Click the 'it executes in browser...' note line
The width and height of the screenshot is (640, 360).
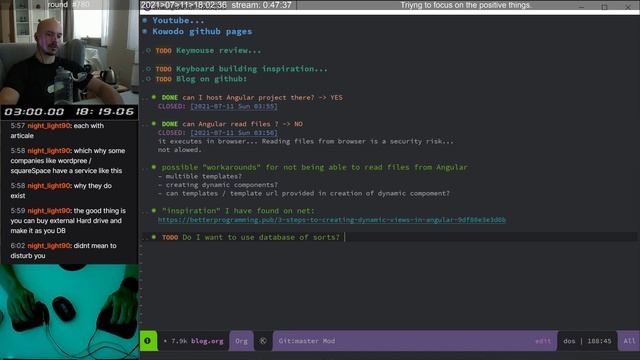306,141
